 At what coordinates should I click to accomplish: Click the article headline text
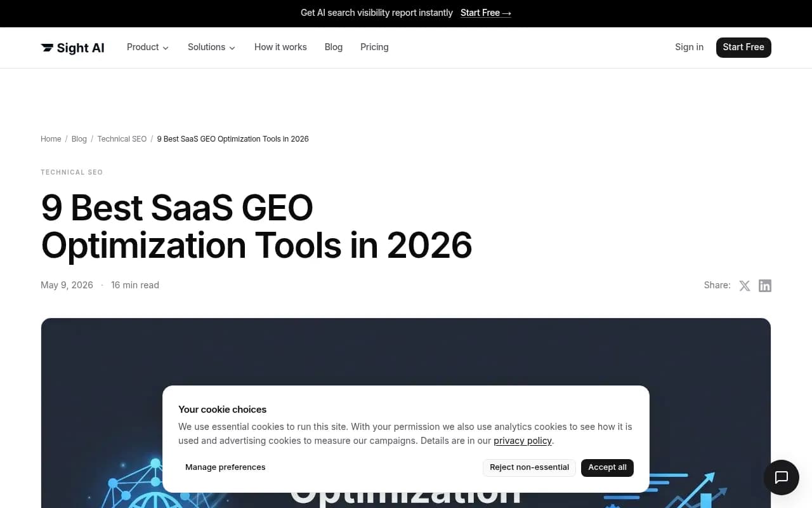(256, 226)
